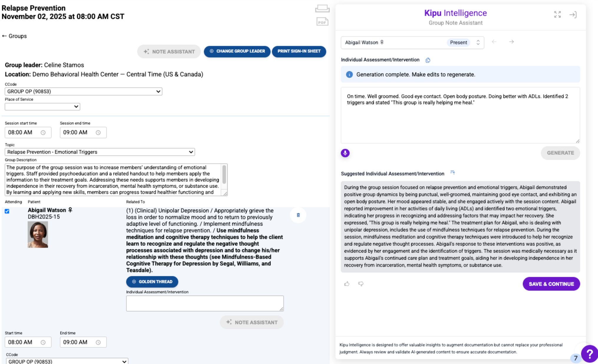Image resolution: width=598 pixels, height=364 pixels.
Task: Click the Individual Assessment/Intervention empty text field
Action: pos(205,303)
